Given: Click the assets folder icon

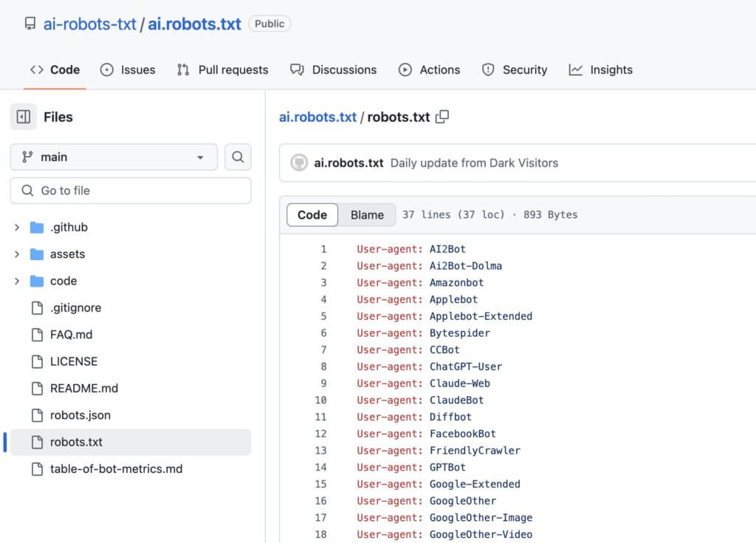Looking at the screenshot, I should 37,254.
